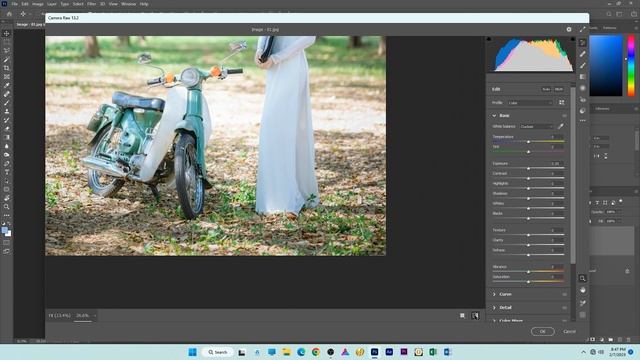Image resolution: width=640 pixels, height=360 pixels.
Task: Click the Camera Raw panel vertical scrollbar
Action: pyautogui.click(x=573, y=176)
